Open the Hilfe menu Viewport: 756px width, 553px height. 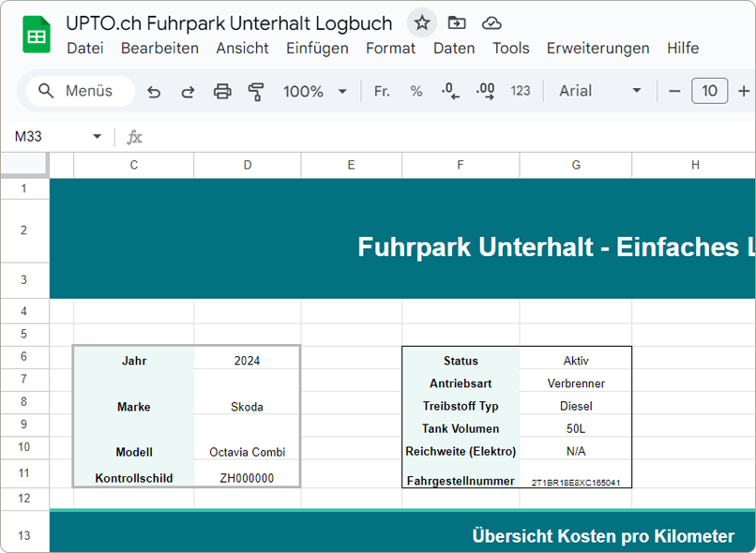coord(683,48)
